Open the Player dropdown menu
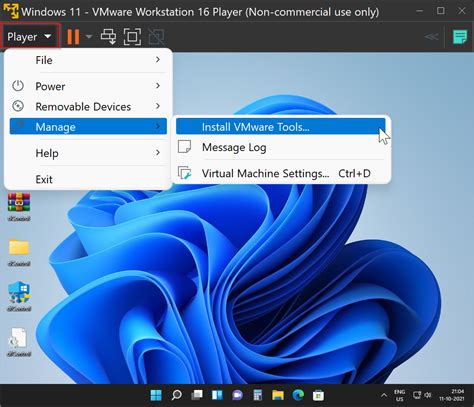Image resolution: width=474 pixels, height=407 pixels. (x=30, y=36)
